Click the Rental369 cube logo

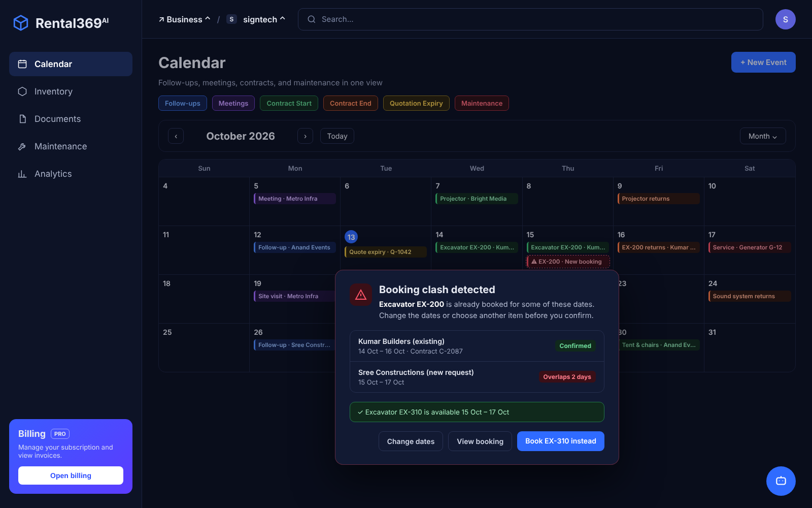pyautogui.click(x=21, y=23)
